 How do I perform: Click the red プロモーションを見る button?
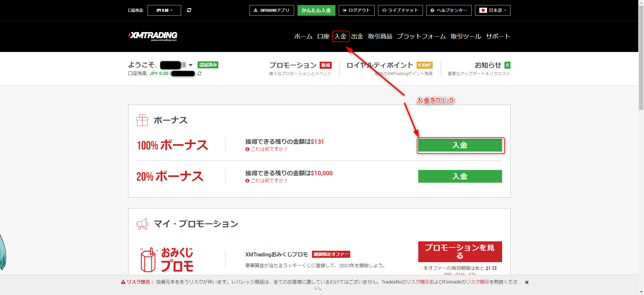(x=460, y=251)
